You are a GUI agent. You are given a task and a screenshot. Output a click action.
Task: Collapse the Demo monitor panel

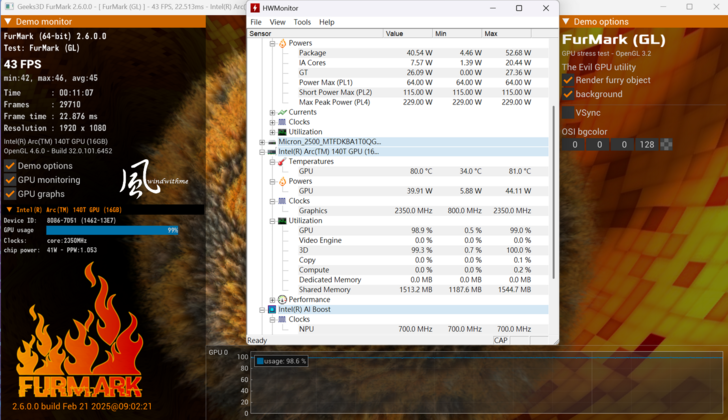coord(8,21)
